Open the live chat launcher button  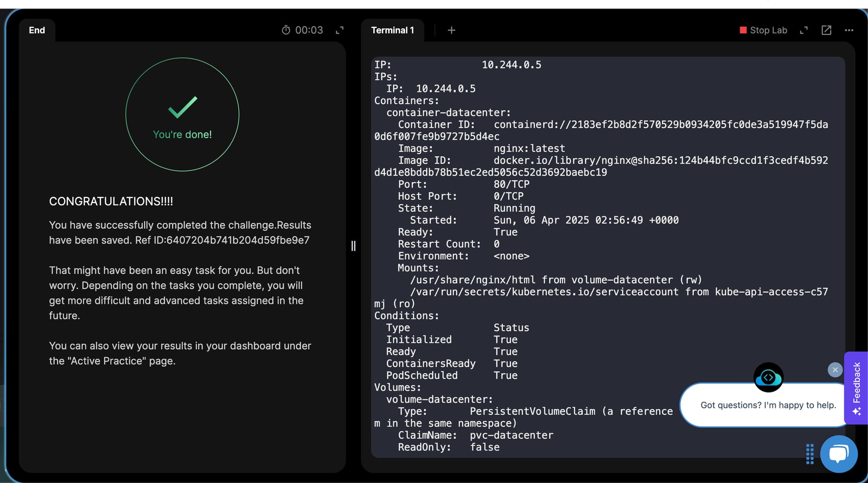pos(839,454)
